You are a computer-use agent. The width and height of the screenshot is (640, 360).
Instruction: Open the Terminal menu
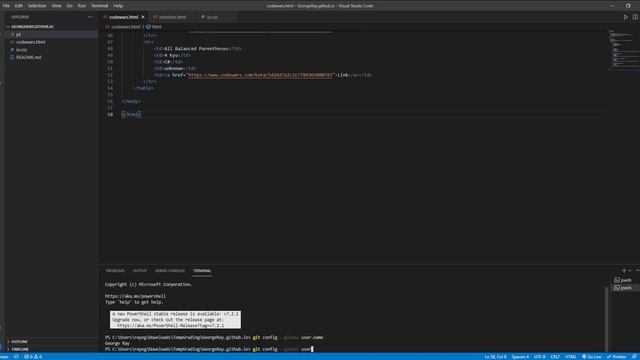pos(100,6)
